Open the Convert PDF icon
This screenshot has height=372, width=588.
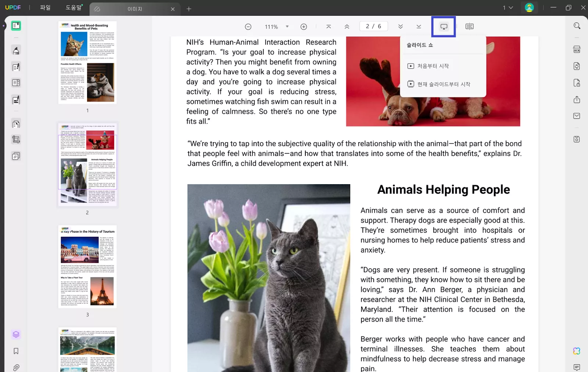[x=577, y=66]
